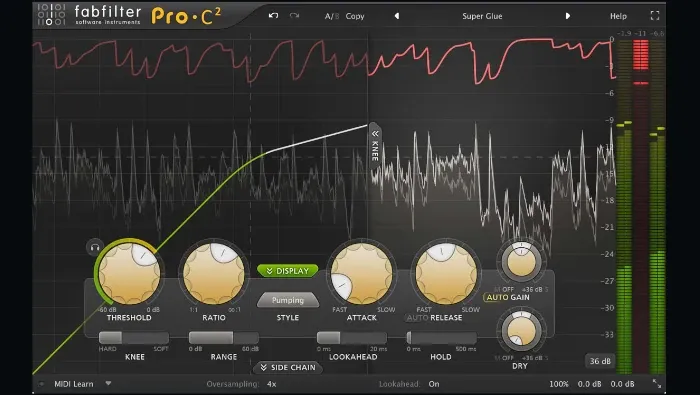Viewport: 700px width, 395px height.
Task: Click the Attack knob
Action: tap(362, 273)
